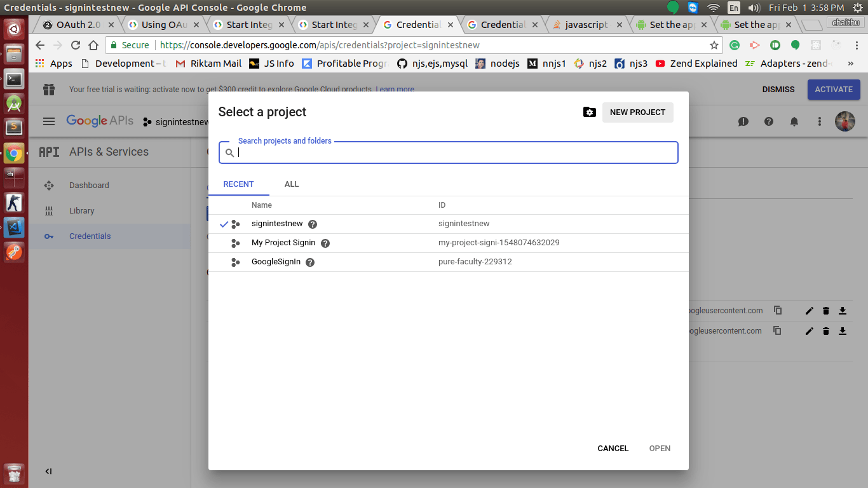Switch to the Using OAu browser tab
868x488 pixels.
164,25
